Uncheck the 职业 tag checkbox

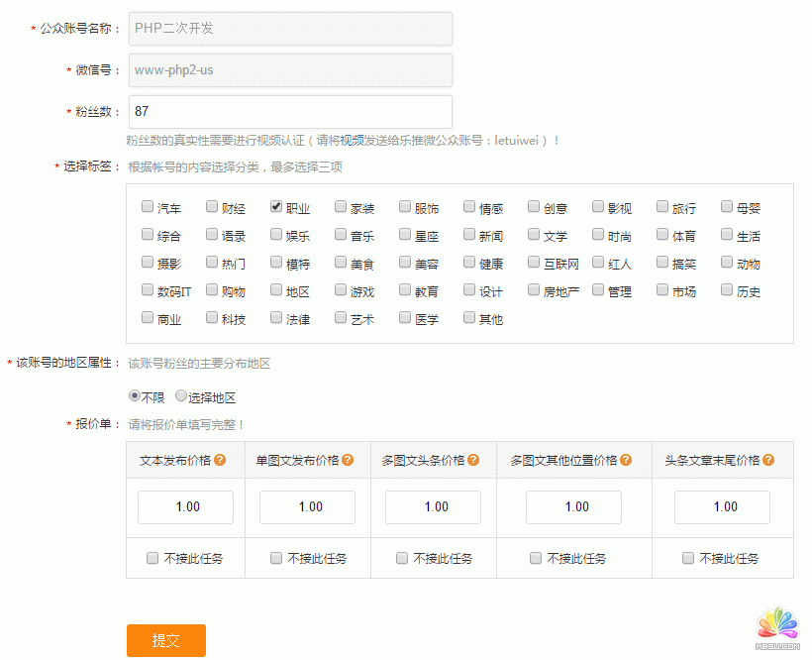pos(274,206)
